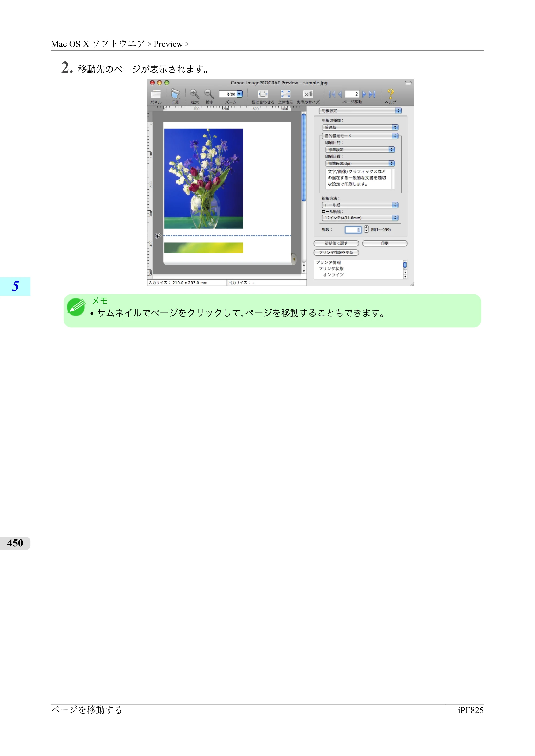Click the 幅に合わせる fit-width icon
535x756 pixels.
pos(263,94)
